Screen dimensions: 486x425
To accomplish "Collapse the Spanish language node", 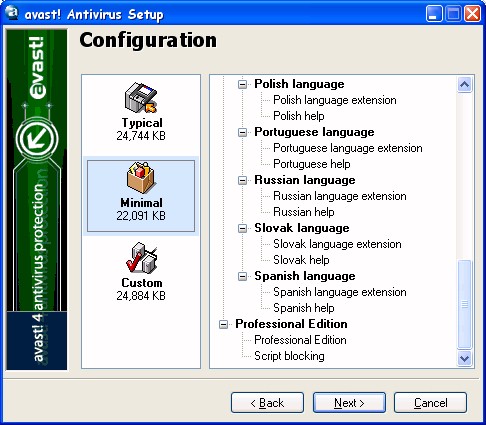I will tap(243, 276).
